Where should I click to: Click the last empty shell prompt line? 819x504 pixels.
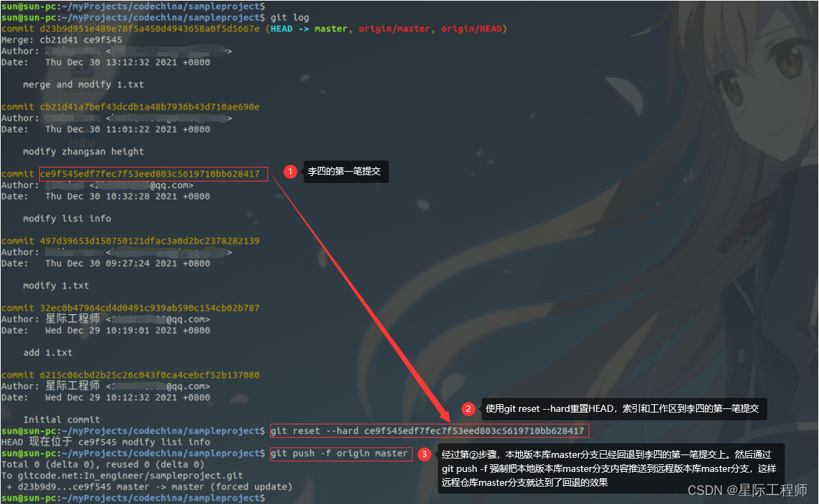point(133,498)
